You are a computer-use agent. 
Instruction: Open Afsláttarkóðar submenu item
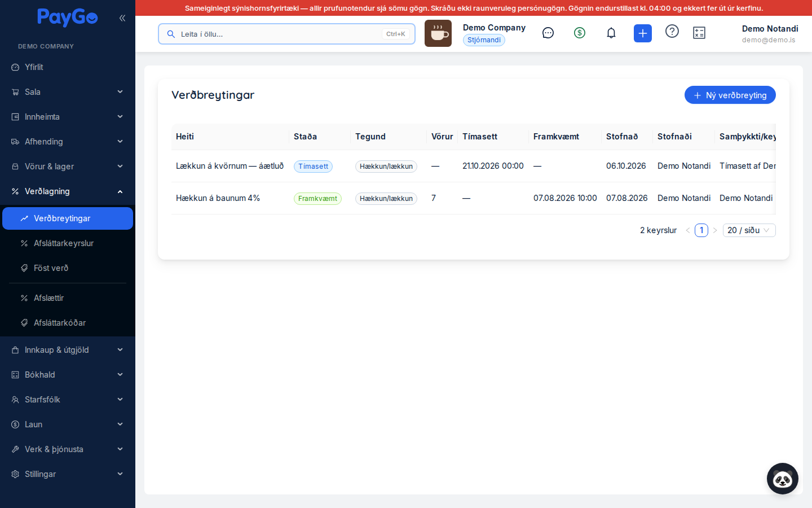(x=68, y=323)
